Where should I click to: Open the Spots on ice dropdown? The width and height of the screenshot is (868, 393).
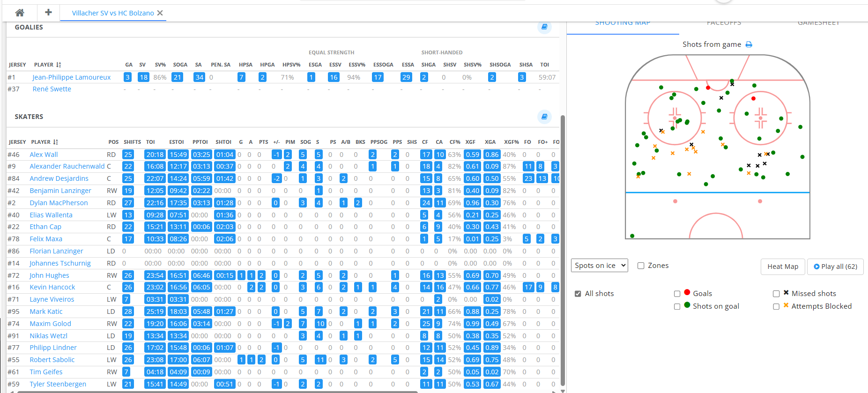point(599,266)
